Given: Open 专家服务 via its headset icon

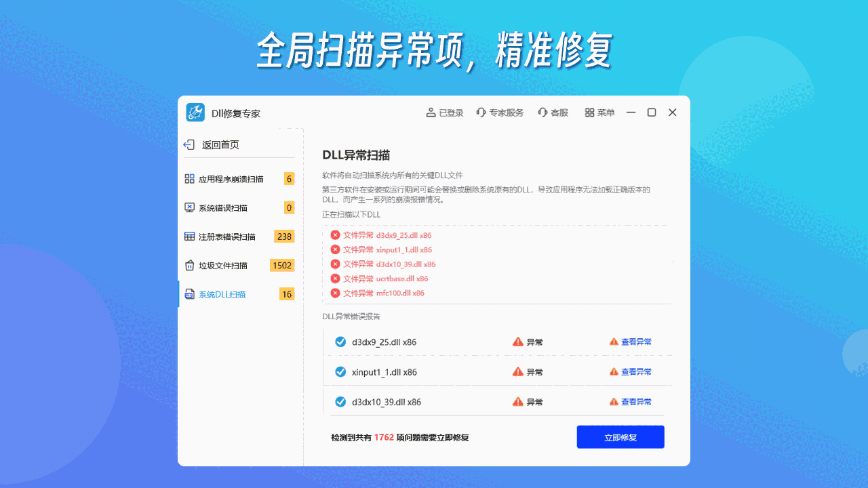Looking at the screenshot, I should 479,112.
